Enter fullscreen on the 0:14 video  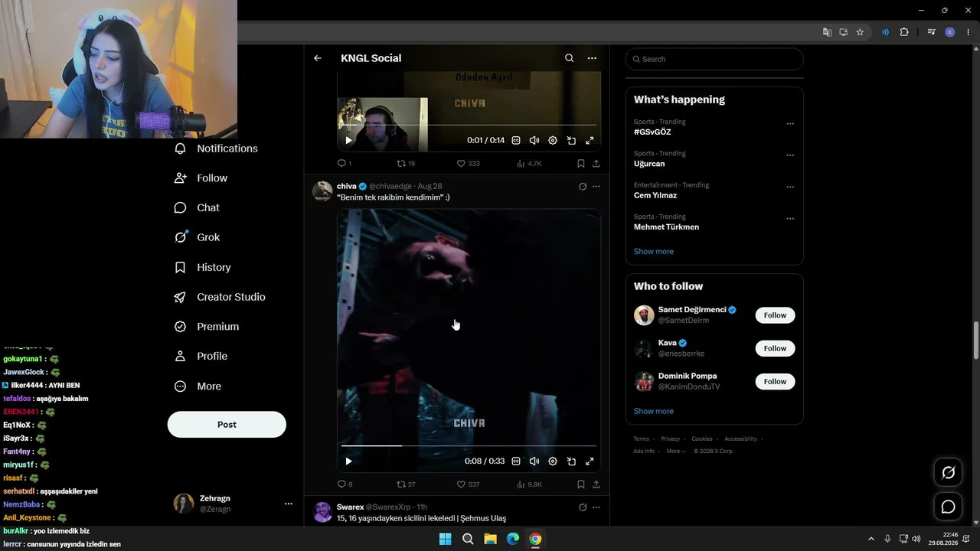590,141
